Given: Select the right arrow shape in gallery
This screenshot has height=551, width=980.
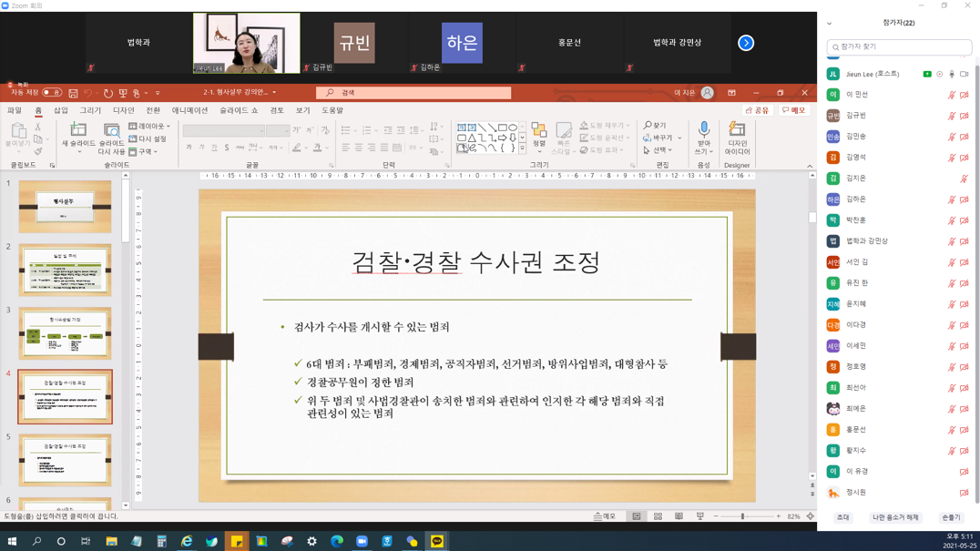Looking at the screenshot, I should [502, 138].
